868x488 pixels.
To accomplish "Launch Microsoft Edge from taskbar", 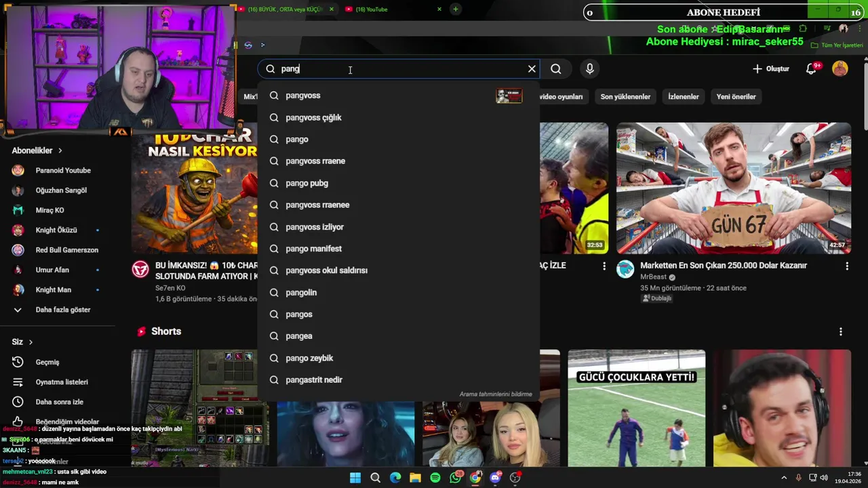I will click(x=395, y=478).
